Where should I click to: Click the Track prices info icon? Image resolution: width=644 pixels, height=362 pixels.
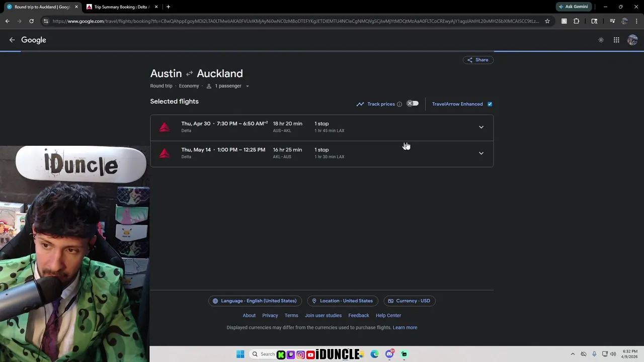coord(399,104)
